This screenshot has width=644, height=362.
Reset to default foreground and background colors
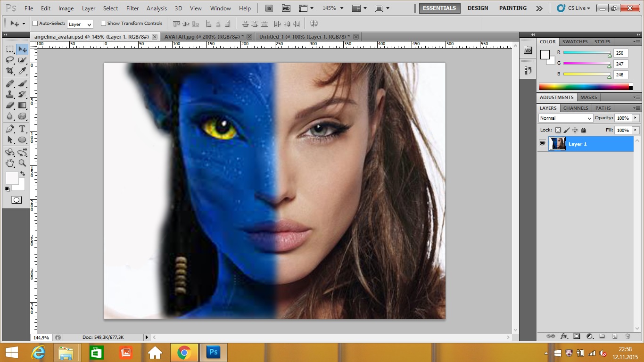7,189
